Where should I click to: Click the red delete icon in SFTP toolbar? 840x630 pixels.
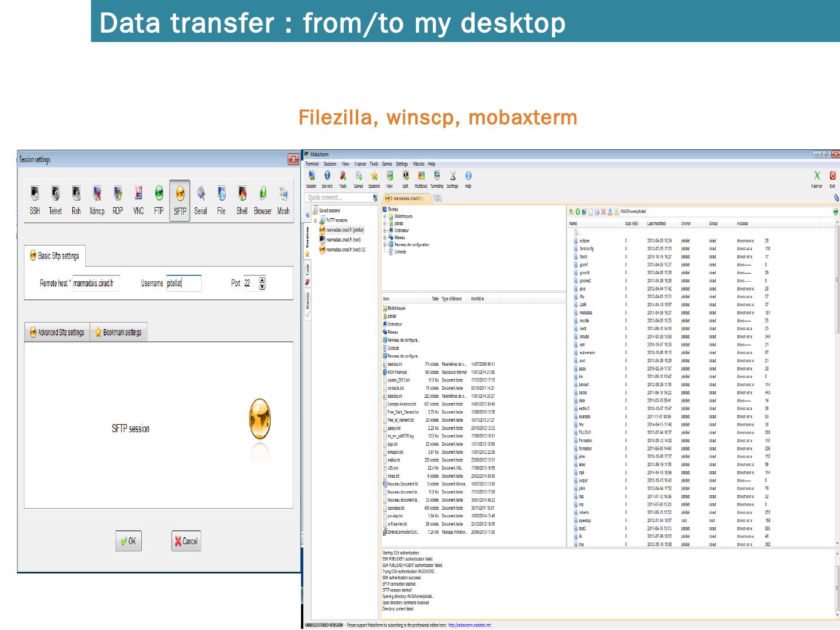(x=604, y=212)
